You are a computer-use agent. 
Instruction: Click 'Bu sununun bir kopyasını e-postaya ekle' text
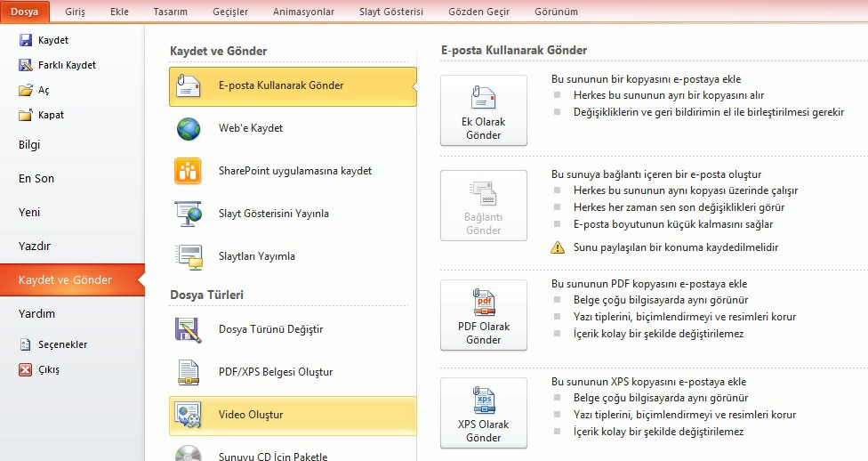point(646,79)
